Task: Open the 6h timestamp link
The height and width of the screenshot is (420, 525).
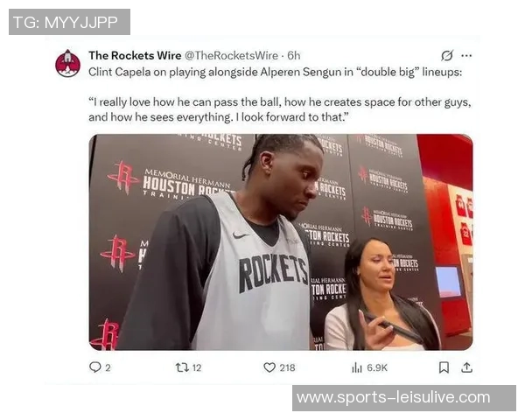Action: pyautogui.click(x=294, y=56)
